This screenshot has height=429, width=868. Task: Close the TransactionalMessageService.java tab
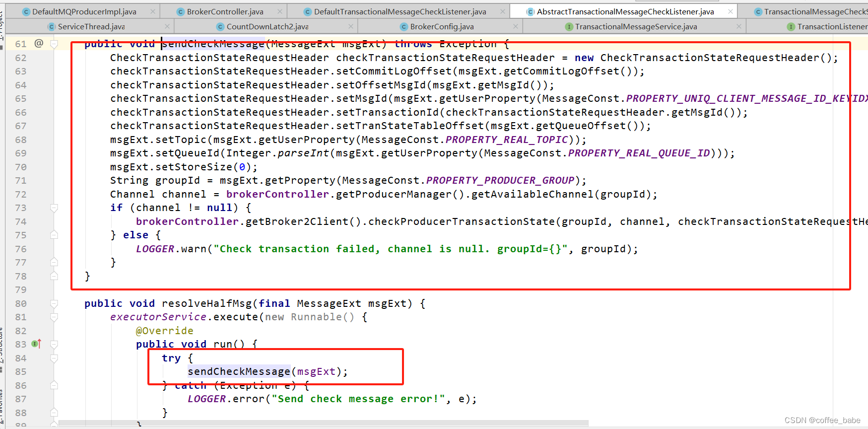pos(739,26)
